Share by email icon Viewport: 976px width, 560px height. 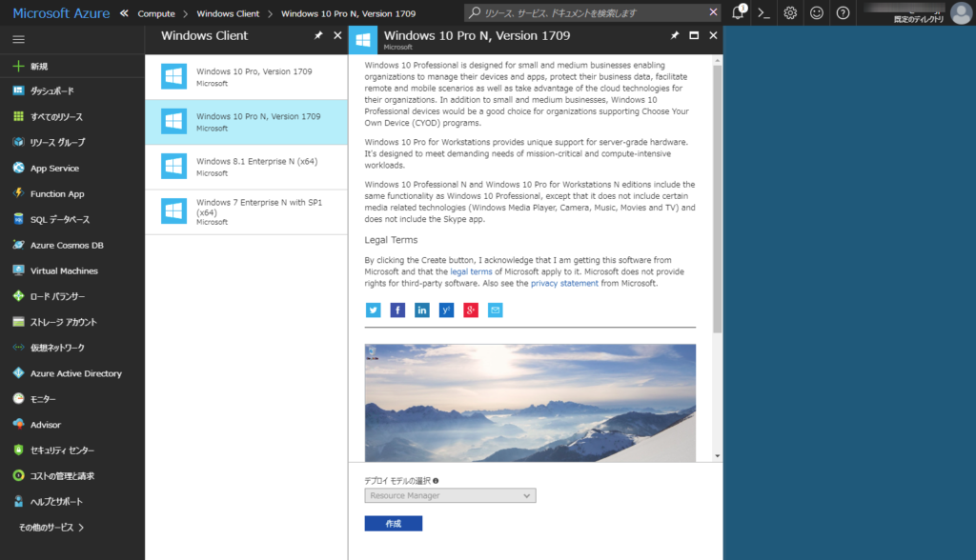[495, 310]
